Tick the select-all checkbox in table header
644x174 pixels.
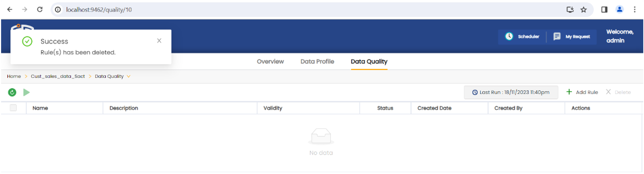(x=13, y=108)
